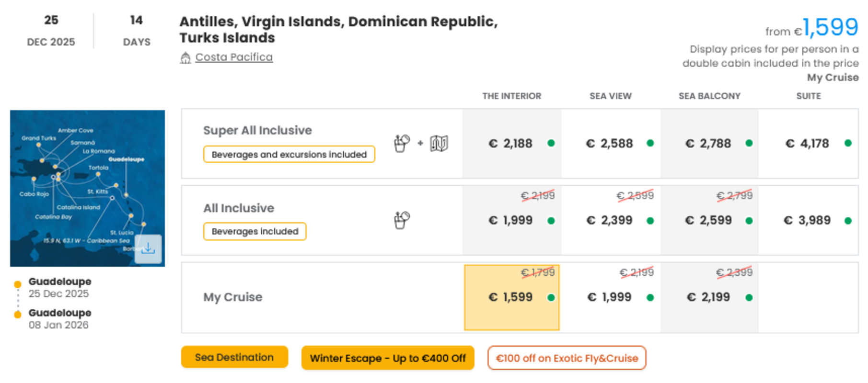The width and height of the screenshot is (868, 383).
Task: Click the green dot next to € 1,999 My Cruise
Action: pyautogui.click(x=650, y=297)
